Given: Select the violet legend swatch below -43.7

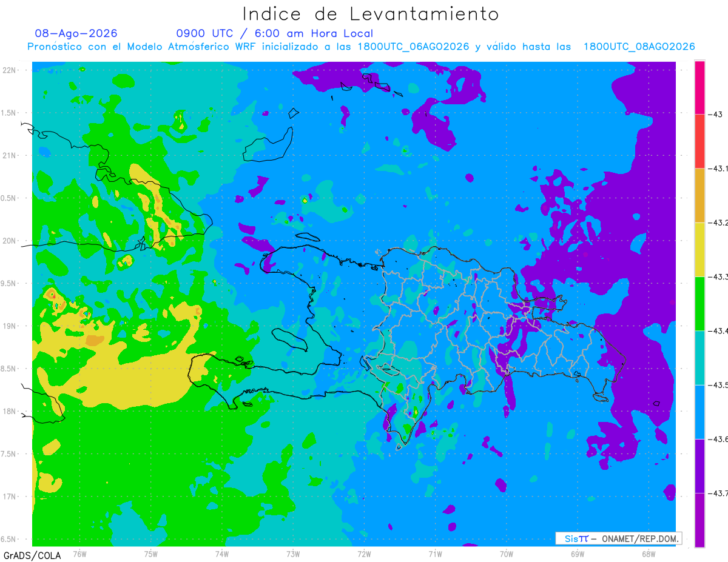Looking at the screenshot, I should [x=699, y=520].
